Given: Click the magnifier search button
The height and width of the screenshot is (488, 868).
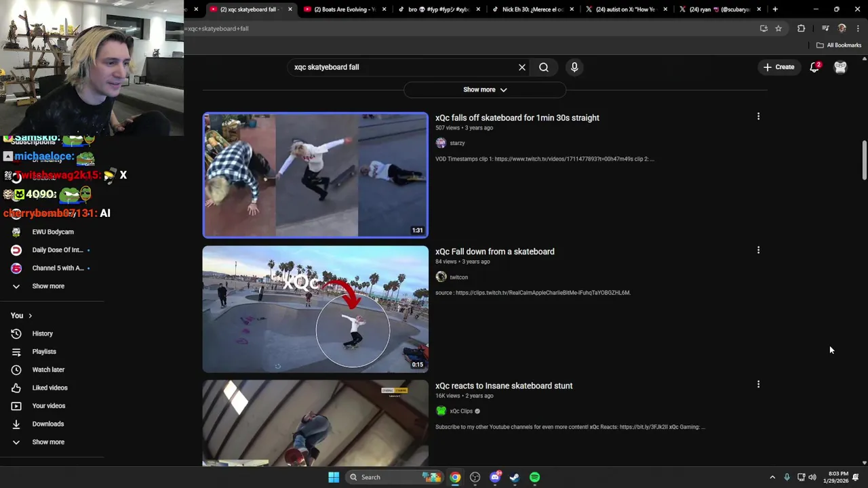Looking at the screenshot, I should pyautogui.click(x=544, y=67).
